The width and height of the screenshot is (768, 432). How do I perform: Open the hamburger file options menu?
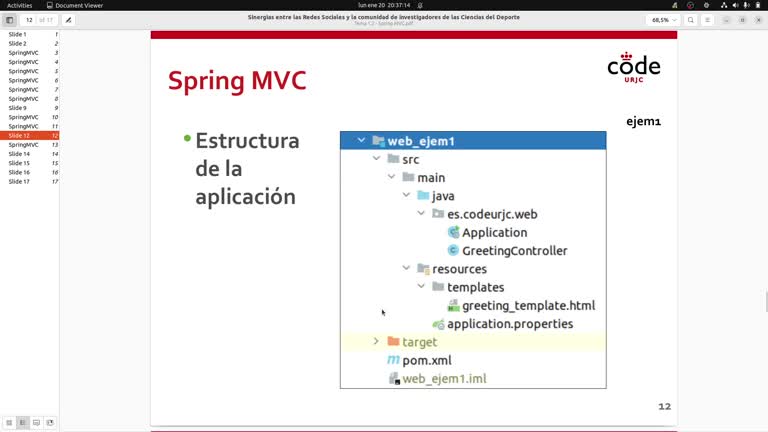click(707, 20)
